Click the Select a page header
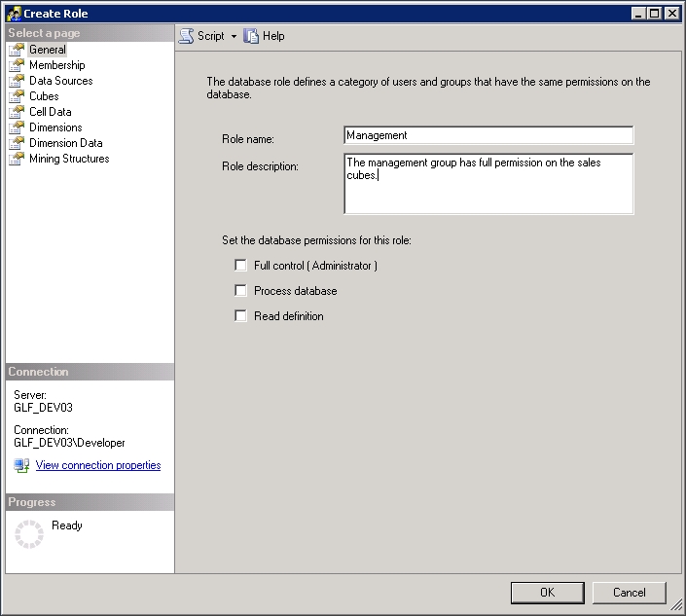 tap(90, 33)
